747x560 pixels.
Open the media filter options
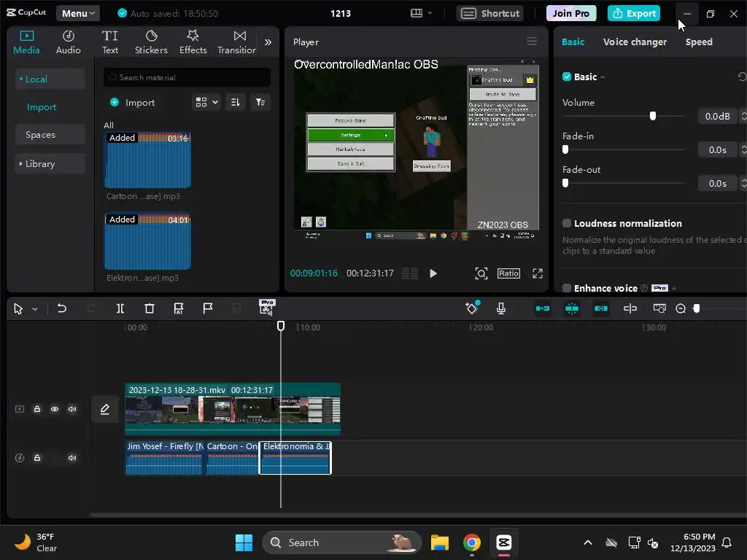click(260, 102)
